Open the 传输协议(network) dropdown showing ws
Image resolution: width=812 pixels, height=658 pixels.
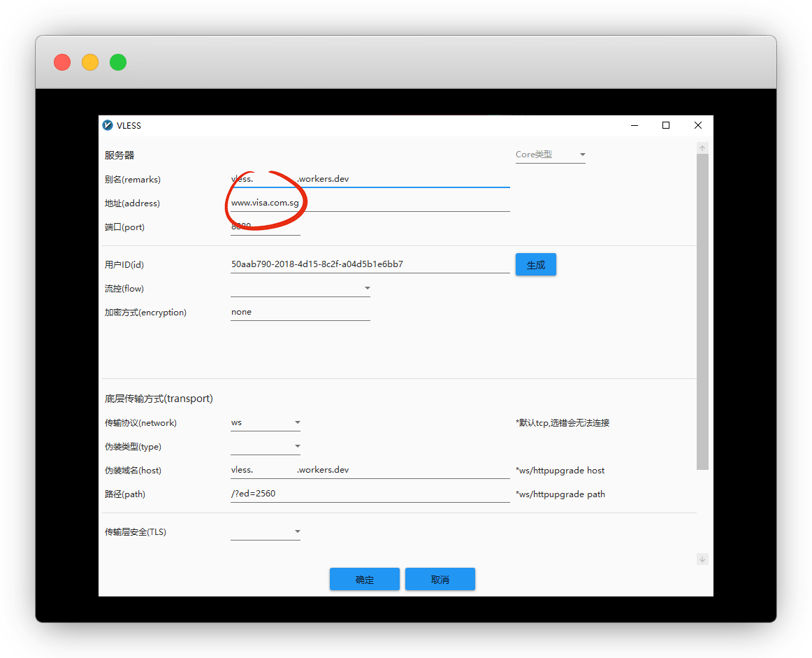(x=266, y=422)
